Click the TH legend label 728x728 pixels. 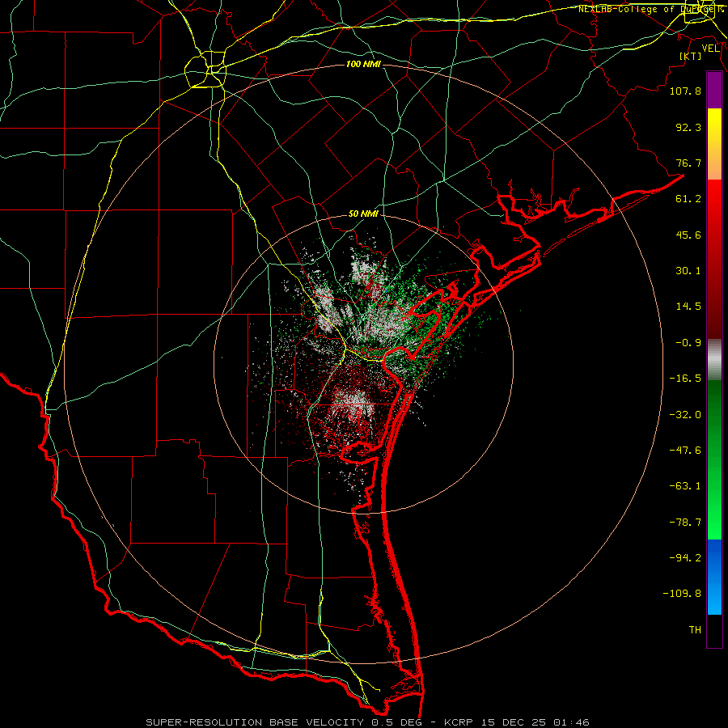coord(695,630)
